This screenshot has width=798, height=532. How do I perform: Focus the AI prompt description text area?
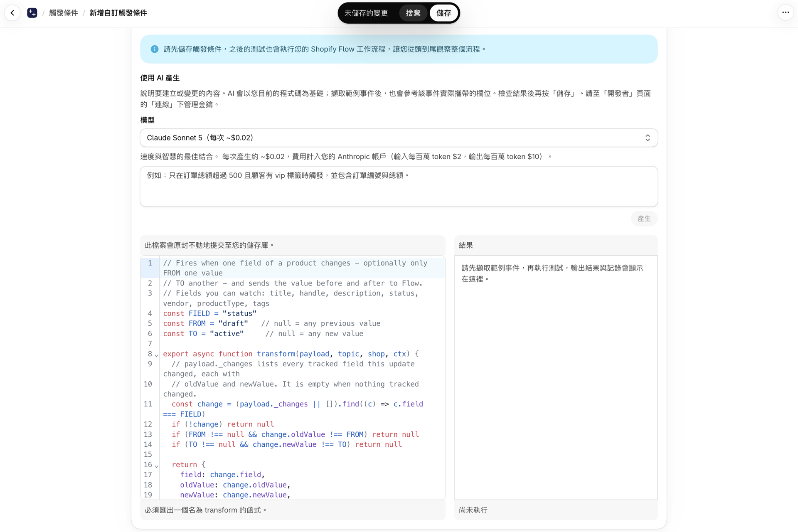[x=399, y=186]
